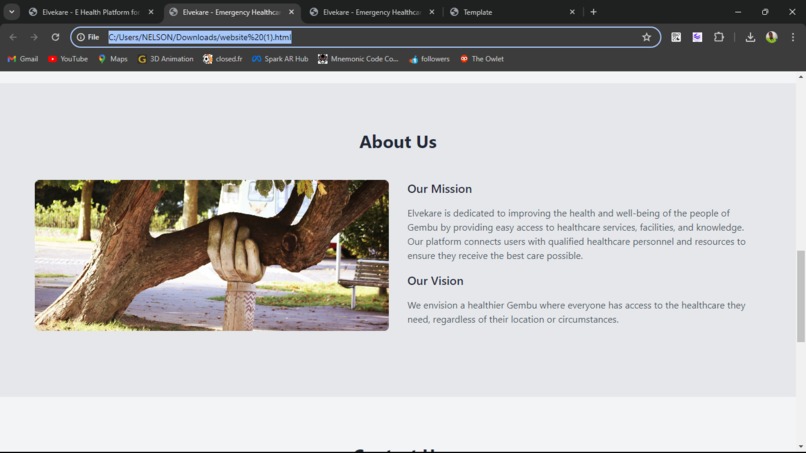806x453 pixels.
Task: Open Chrome three-dot menu
Action: [x=793, y=37]
